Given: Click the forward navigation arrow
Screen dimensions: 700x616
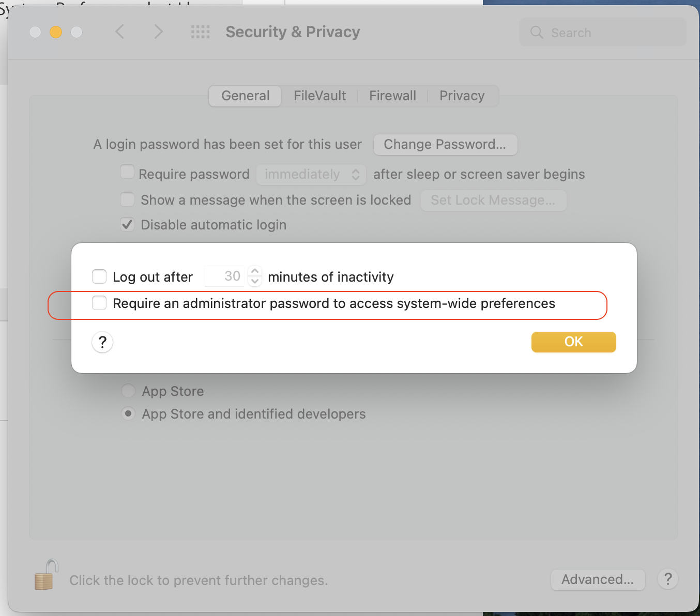Looking at the screenshot, I should point(159,32).
